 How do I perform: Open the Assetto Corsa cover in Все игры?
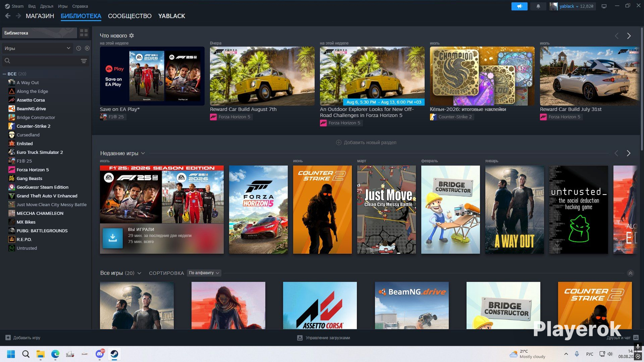point(320,306)
